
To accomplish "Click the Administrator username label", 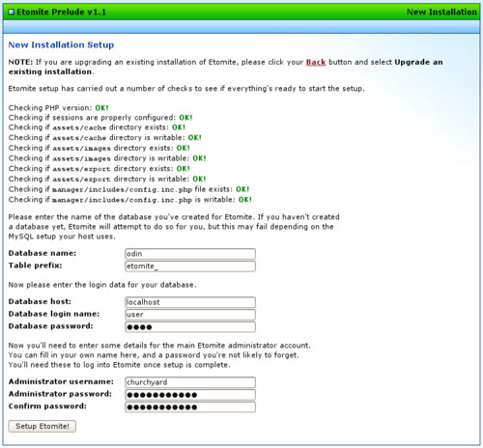I will point(61,381).
